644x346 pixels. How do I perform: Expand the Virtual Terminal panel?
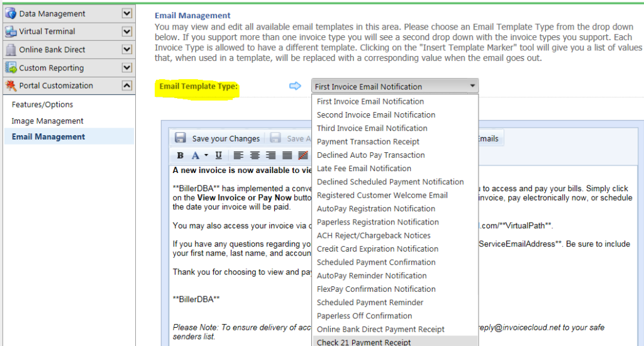(x=126, y=31)
